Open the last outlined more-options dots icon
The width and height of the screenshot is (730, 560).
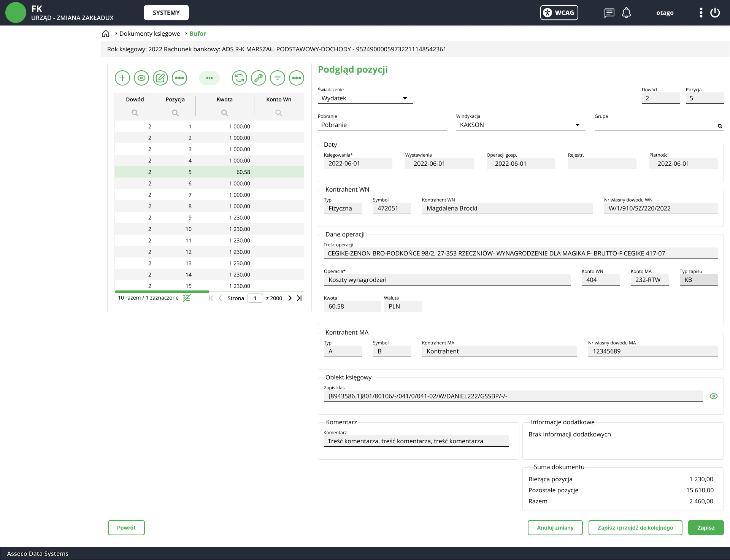(297, 78)
